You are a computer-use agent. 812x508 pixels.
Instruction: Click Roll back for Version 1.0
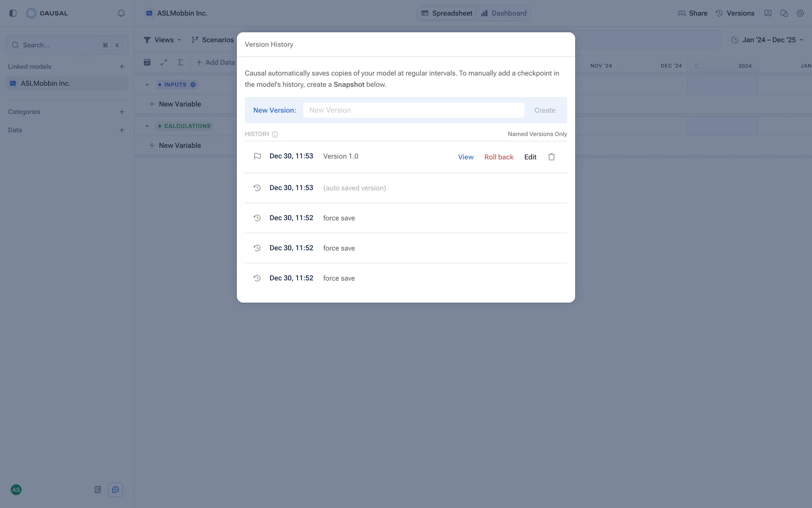pyautogui.click(x=499, y=157)
